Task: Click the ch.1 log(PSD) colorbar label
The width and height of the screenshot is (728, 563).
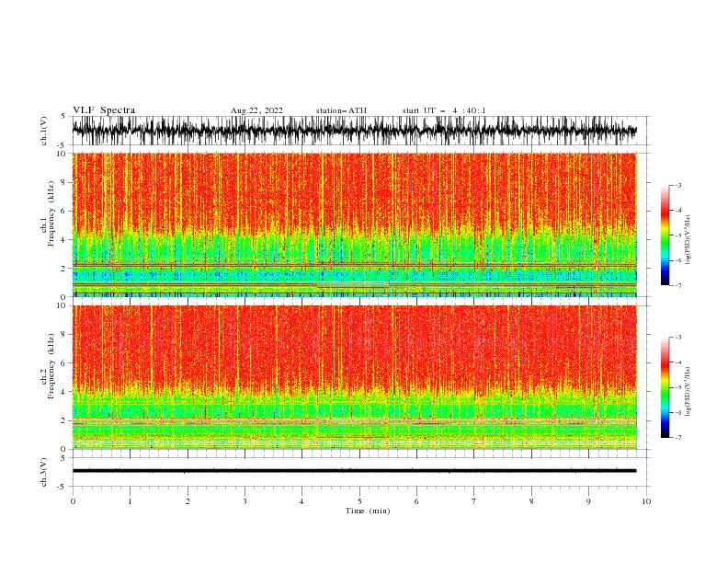Action: 688,240
